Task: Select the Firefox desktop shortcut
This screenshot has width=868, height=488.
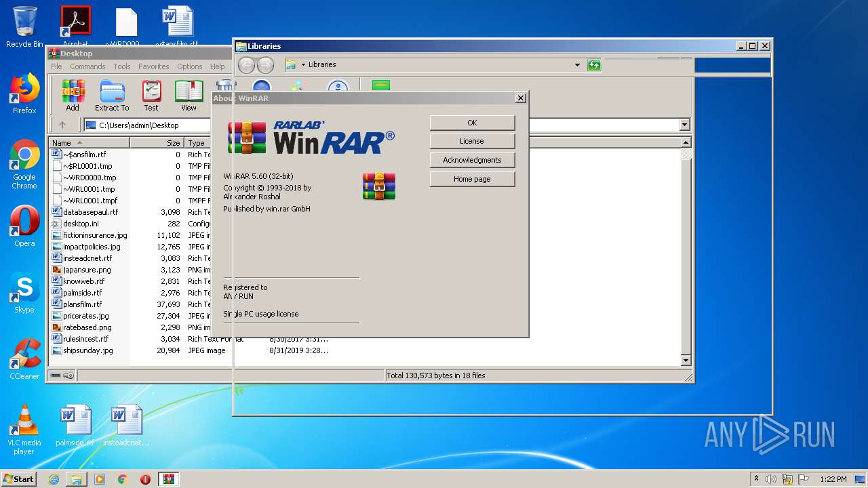Action: click(x=24, y=94)
